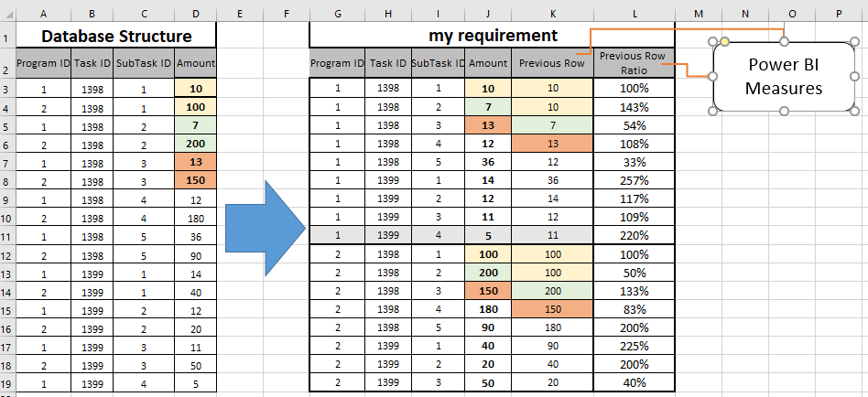868x397 pixels.
Task: Select the 33% ratio cell
Action: (x=635, y=162)
